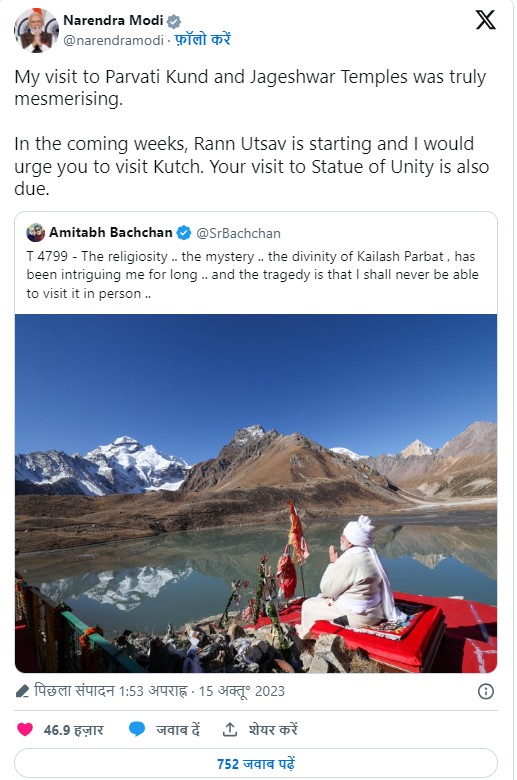Open the 15 अक्तू° 2023 timestamp
Viewport: 517px width, 780px height.
[242, 691]
